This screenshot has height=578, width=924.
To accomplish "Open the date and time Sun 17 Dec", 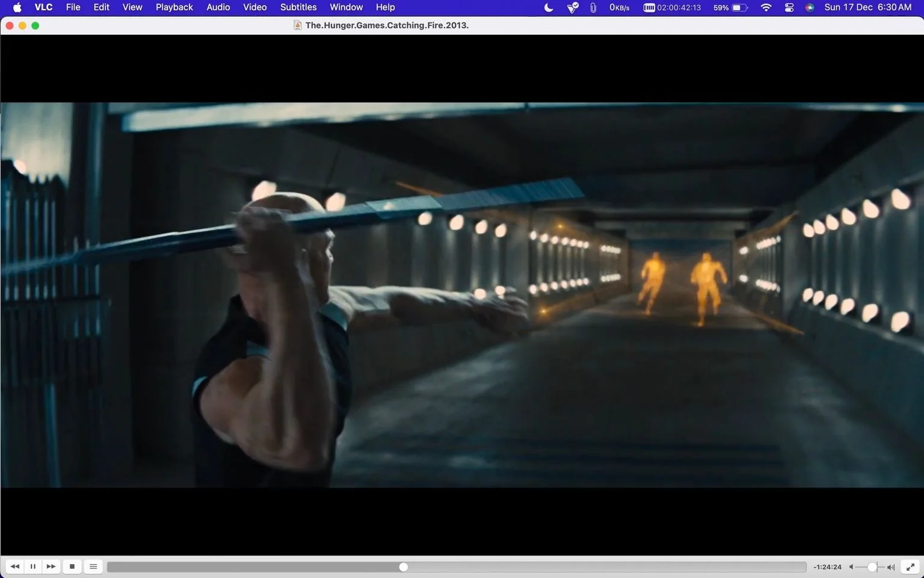I will [x=868, y=7].
